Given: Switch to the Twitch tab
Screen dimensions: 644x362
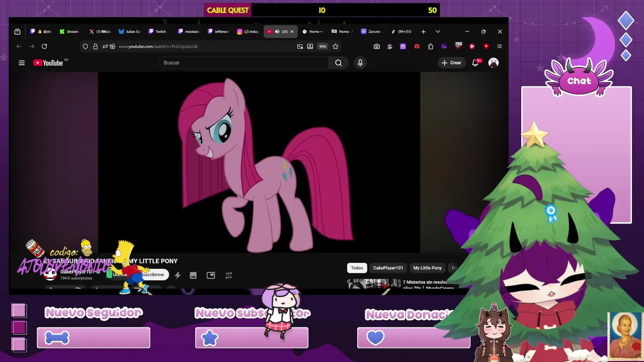Looking at the screenshot, I should [x=158, y=32].
